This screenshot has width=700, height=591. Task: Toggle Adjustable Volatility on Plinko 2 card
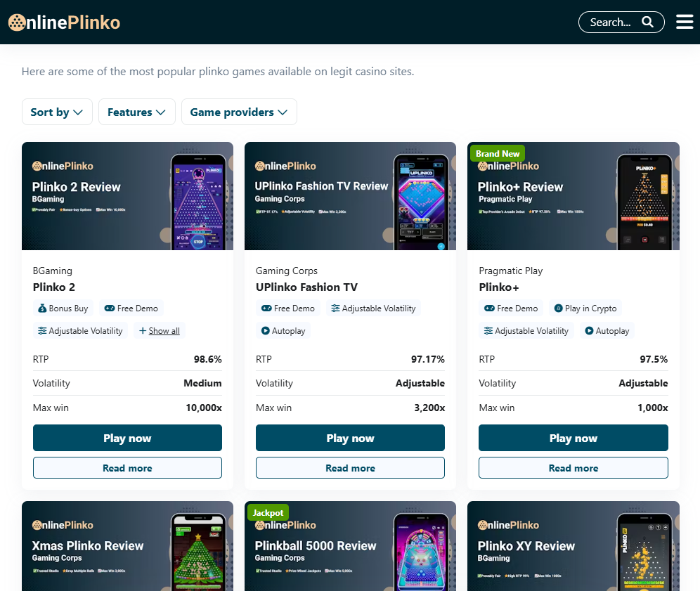(79, 330)
